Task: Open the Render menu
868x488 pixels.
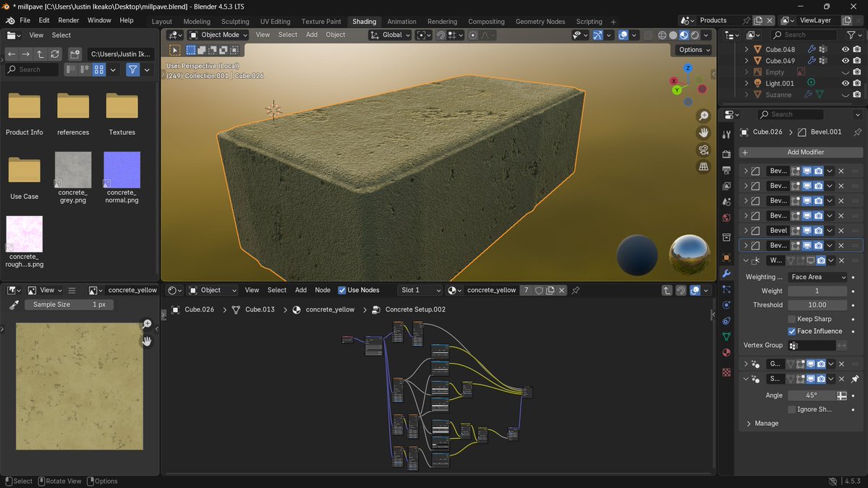Action: point(68,20)
